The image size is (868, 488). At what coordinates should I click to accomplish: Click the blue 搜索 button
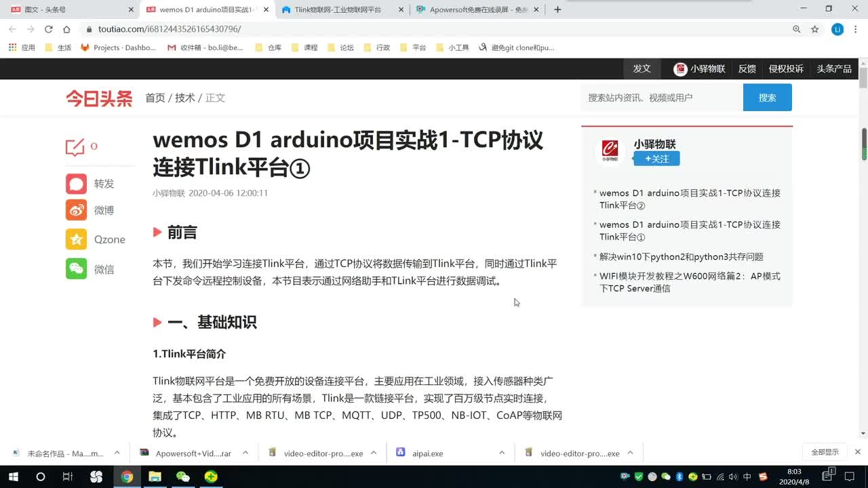point(768,98)
